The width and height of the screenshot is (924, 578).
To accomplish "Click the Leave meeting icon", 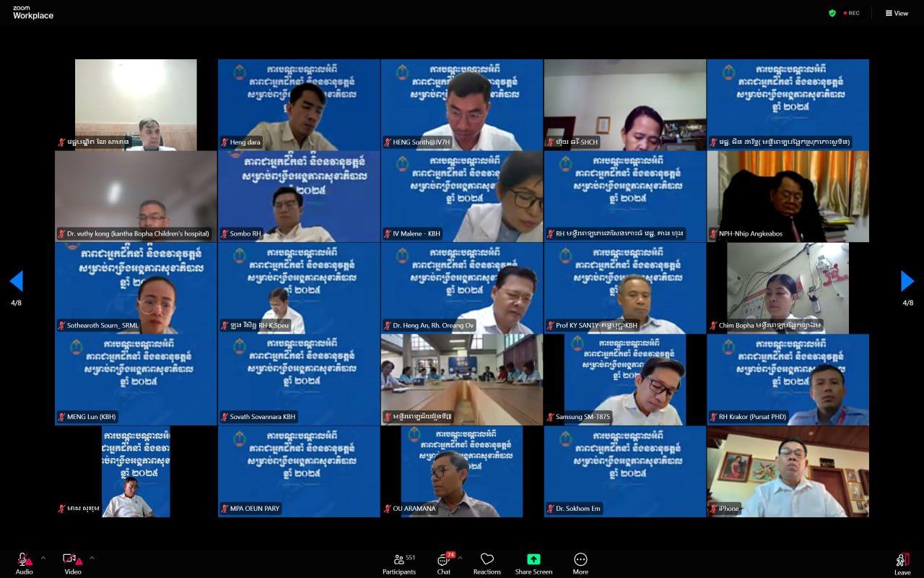I will [902, 560].
